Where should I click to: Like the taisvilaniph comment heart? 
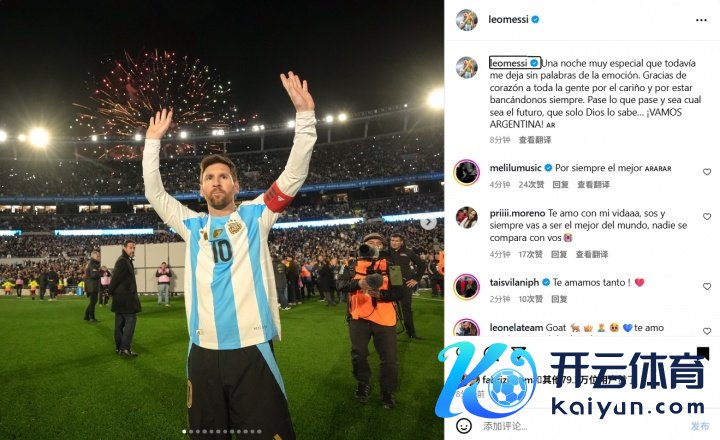[x=707, y=286]
